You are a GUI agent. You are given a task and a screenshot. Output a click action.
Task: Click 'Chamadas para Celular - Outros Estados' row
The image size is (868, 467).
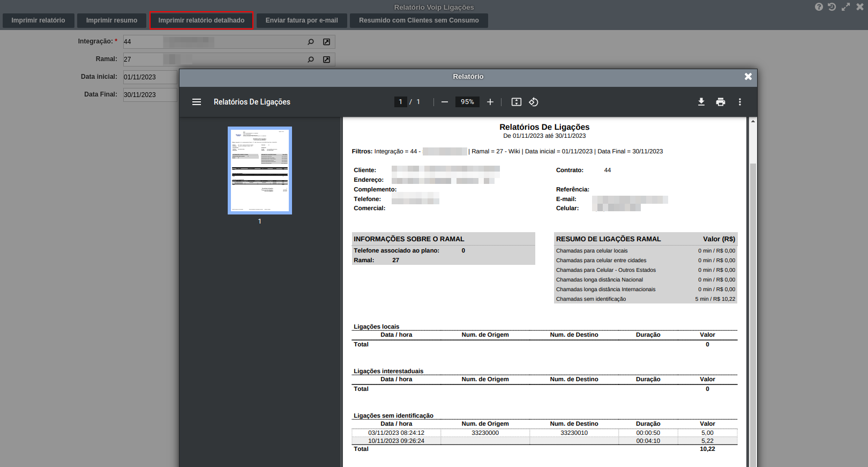(x=646, y=270)
